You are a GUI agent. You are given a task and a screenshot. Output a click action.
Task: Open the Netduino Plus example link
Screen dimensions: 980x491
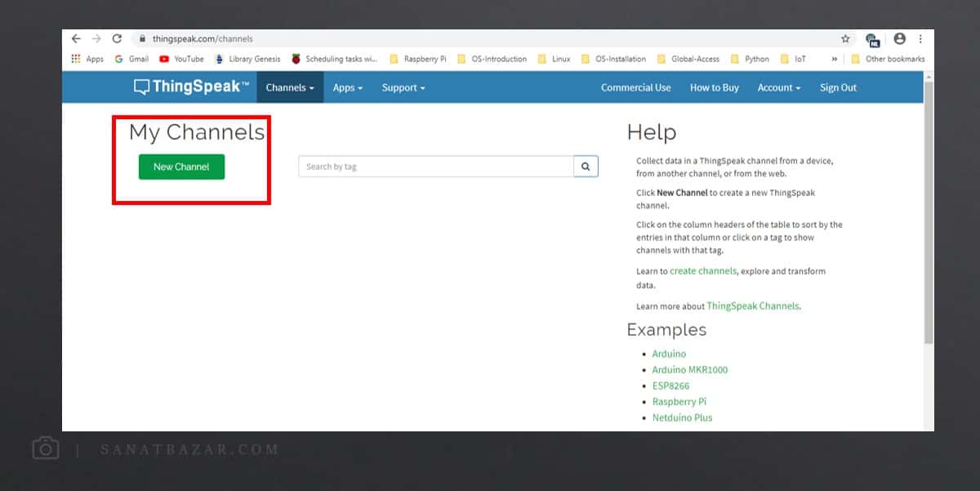tap(682, 417)
